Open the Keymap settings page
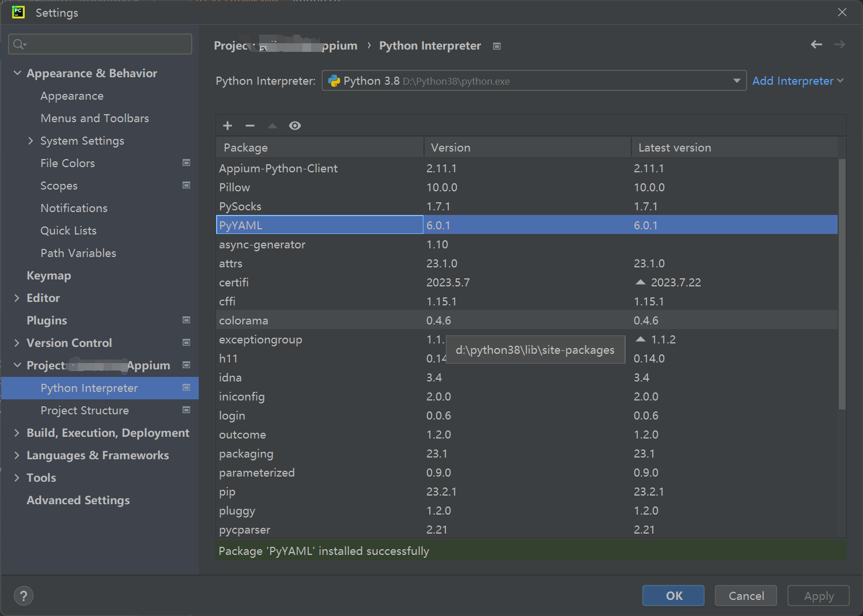 pyautogui.click(x=49, y=275)
